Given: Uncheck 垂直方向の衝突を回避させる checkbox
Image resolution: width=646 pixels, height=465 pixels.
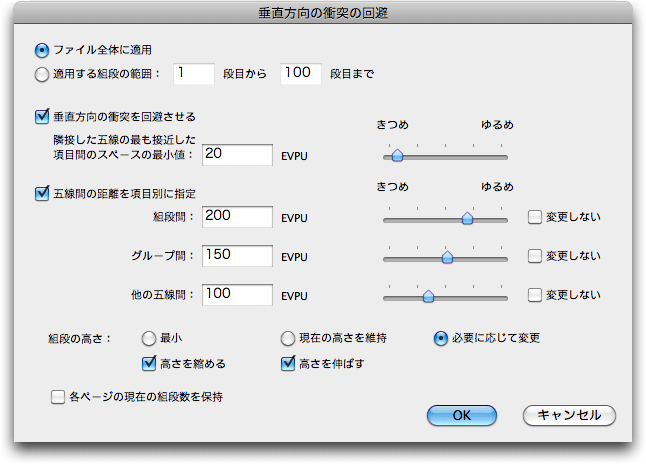Looking at the screenshot, I should (x=42, y=117).
